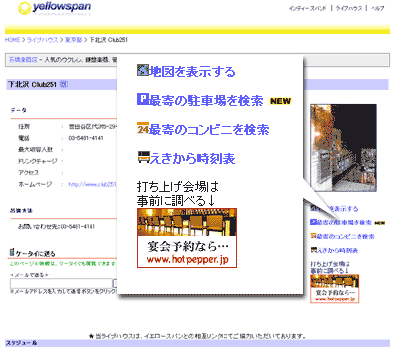Image resolution: width=400 pixels, height=362 pixels.
Task: Open 東京都 breadcrumb link
Action: [x=73, y=40]
